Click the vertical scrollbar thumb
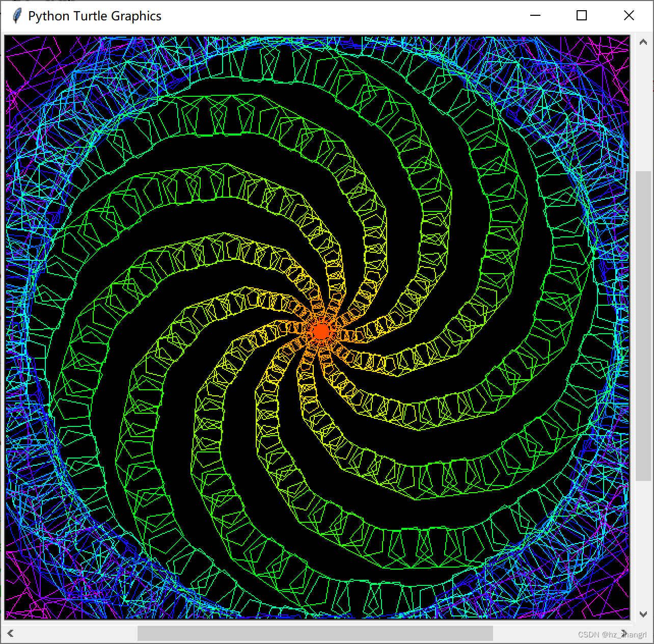This screenshot has width=654, height=644. (x=643, y=326)
